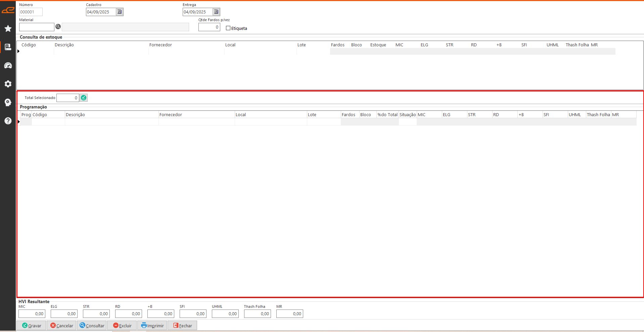Click the Gravar button
This screenshot has width=644, height=332.
[x=32, y=326]
